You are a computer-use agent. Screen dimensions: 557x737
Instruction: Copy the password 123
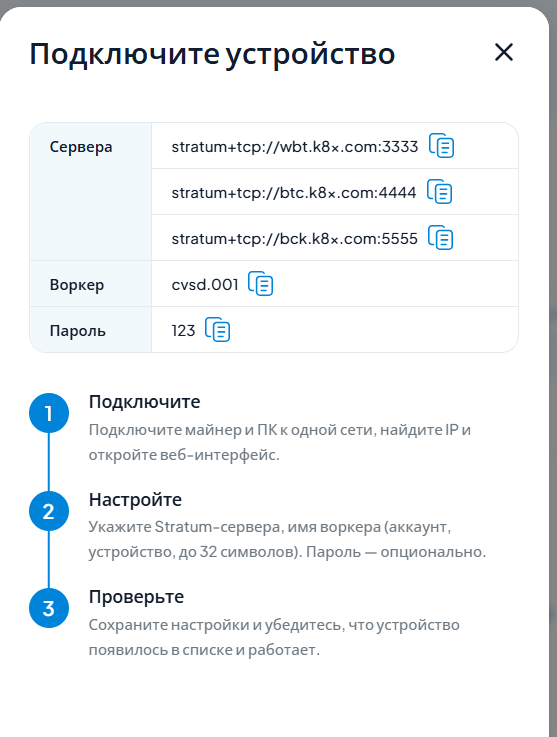pyautogui.click(x=218, y=330)
